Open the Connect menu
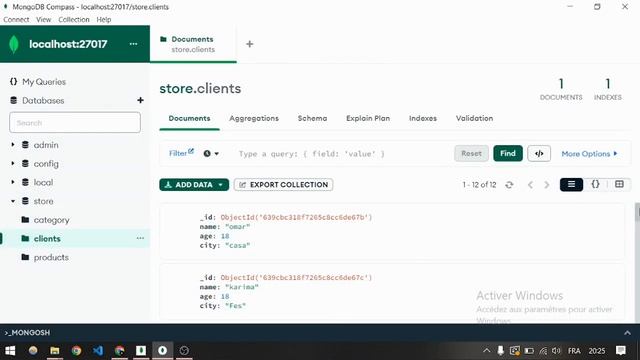The height and width of the screenshot is (360, 640). pos(16,20)
